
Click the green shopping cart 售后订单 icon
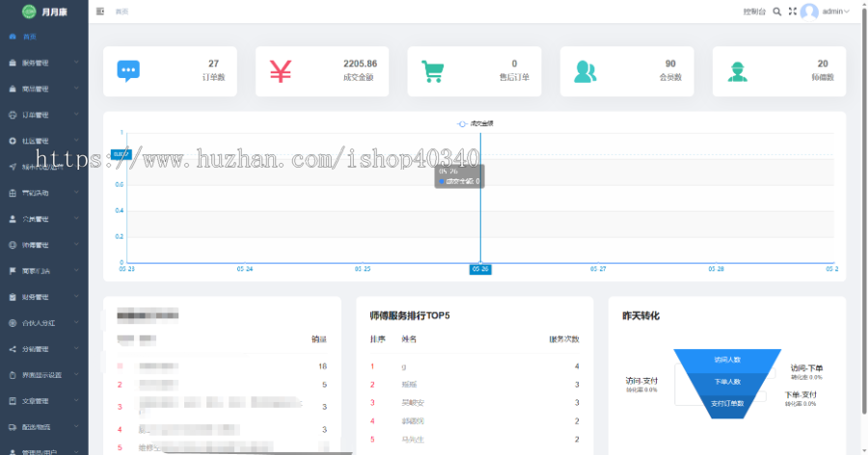[x=433, y=71]
